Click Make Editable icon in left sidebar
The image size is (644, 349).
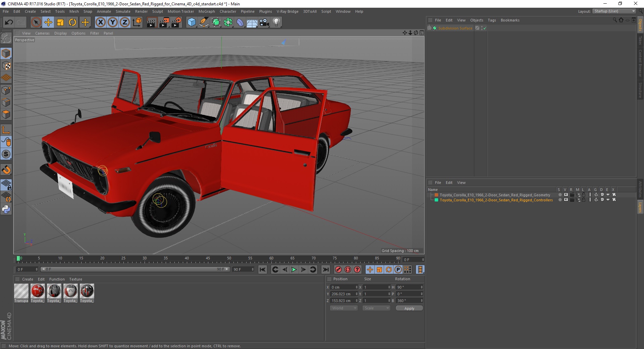[x=6, y=38]
